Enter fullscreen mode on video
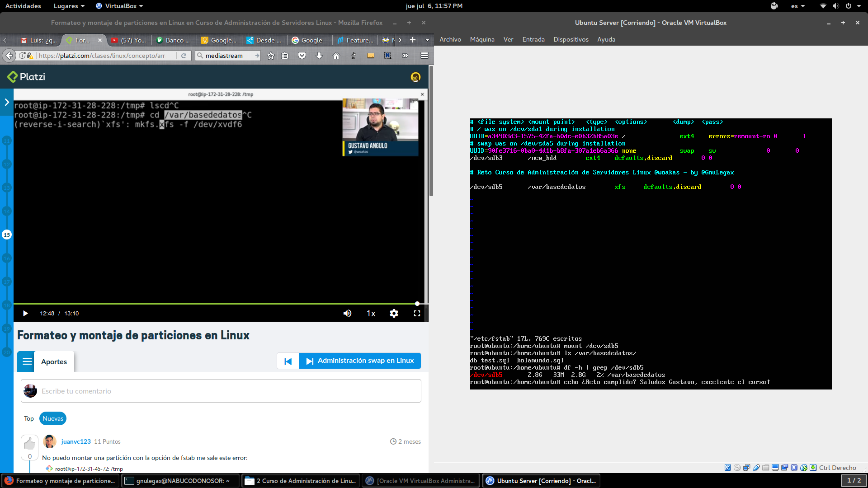This screenshot has width=868, height=488. pyautogui.click(x=417, y=314)
